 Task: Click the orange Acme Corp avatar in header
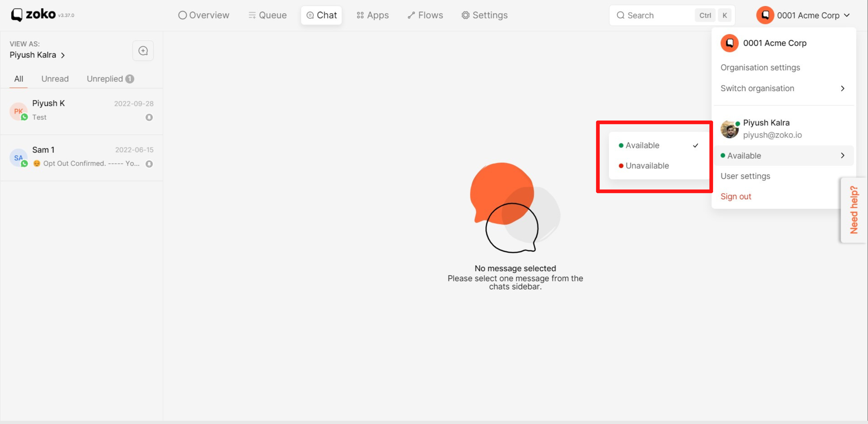[x=765, y=15]
